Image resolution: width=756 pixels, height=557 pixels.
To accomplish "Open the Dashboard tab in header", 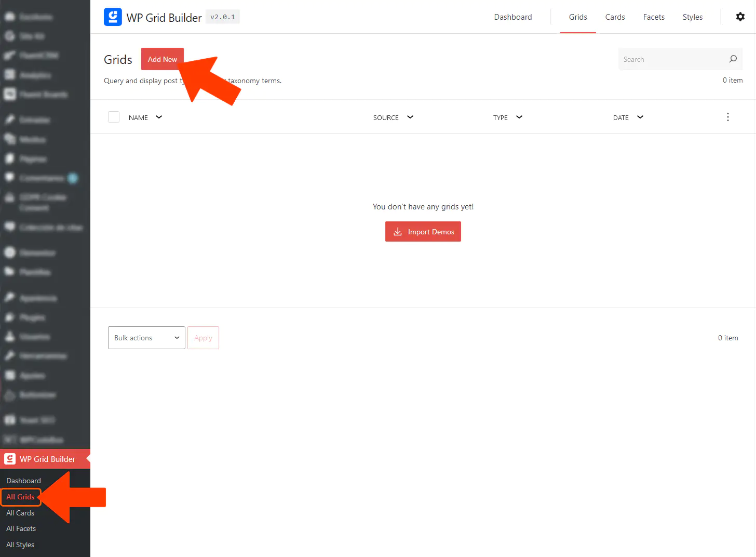I will pos(512,17).
